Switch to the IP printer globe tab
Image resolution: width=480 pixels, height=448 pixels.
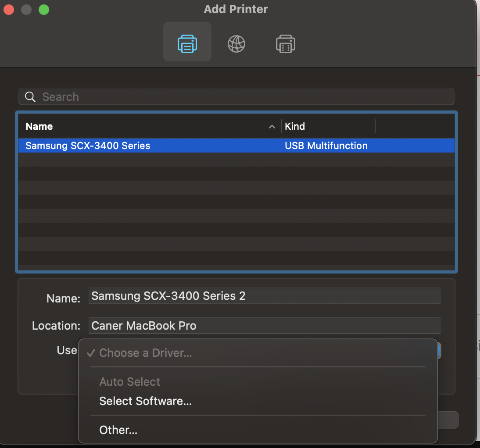coord(236,44)
